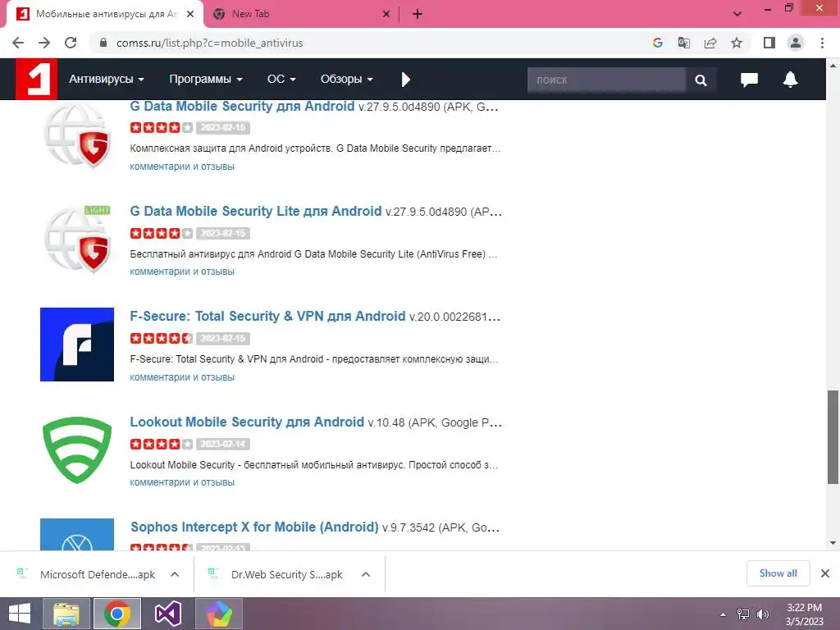
Task: Open comments for Lookout Mobile Security
Action: pos(182,482)
